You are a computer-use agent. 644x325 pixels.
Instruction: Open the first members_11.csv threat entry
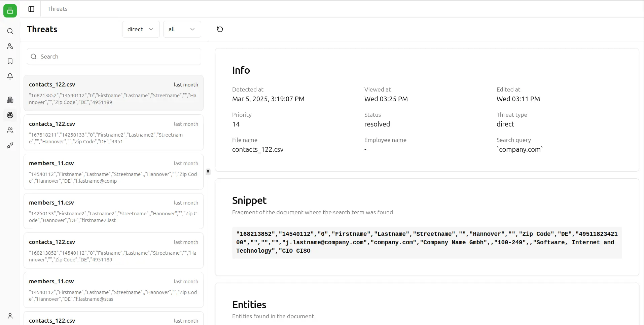coord(113,172)
